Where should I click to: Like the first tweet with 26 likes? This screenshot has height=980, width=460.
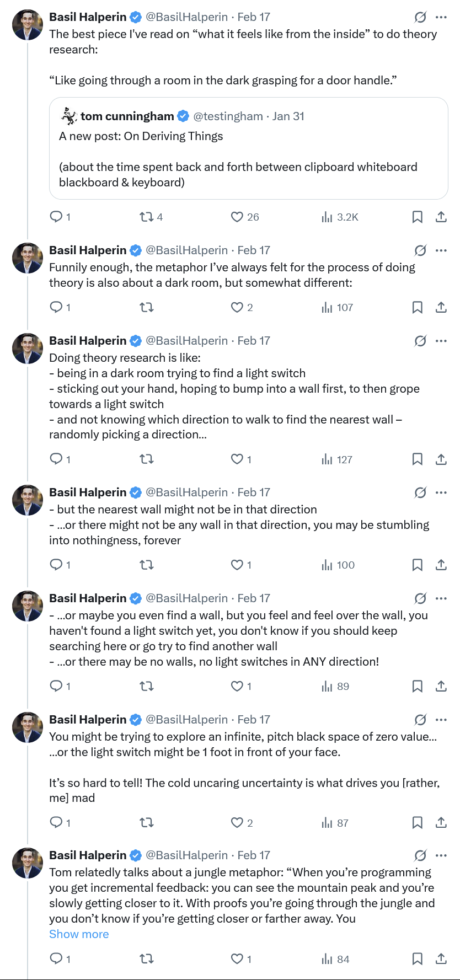(x=237, y=217)
